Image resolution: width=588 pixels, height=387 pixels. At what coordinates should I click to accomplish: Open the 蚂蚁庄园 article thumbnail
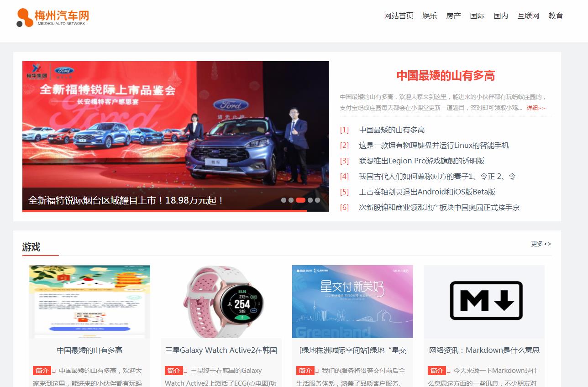[89, 302]
